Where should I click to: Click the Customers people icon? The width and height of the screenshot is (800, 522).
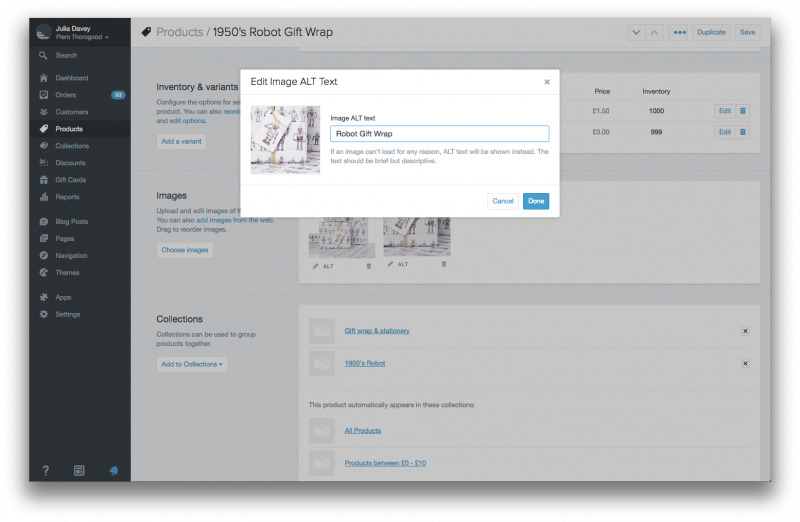pyautogui.click(x=44, y=112)
